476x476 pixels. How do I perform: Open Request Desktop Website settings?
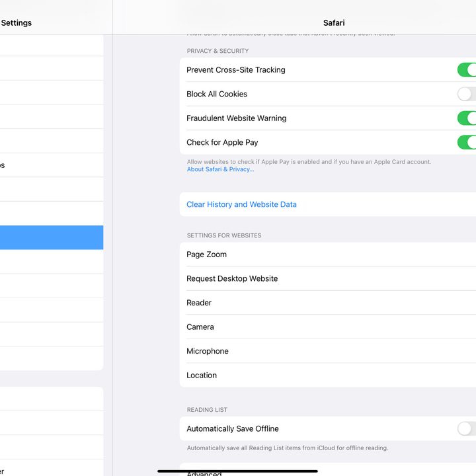coord(328,278)
